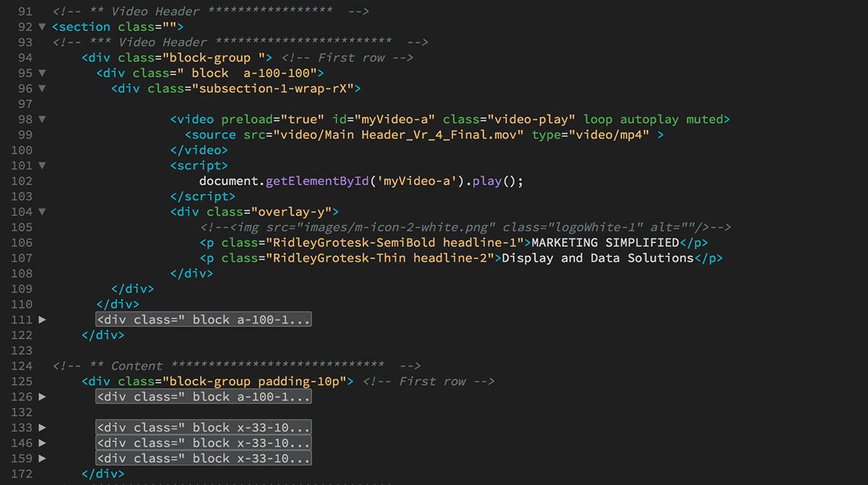Click the loop attribute on the video tag

pyautogui.click(x=598, y=119)
